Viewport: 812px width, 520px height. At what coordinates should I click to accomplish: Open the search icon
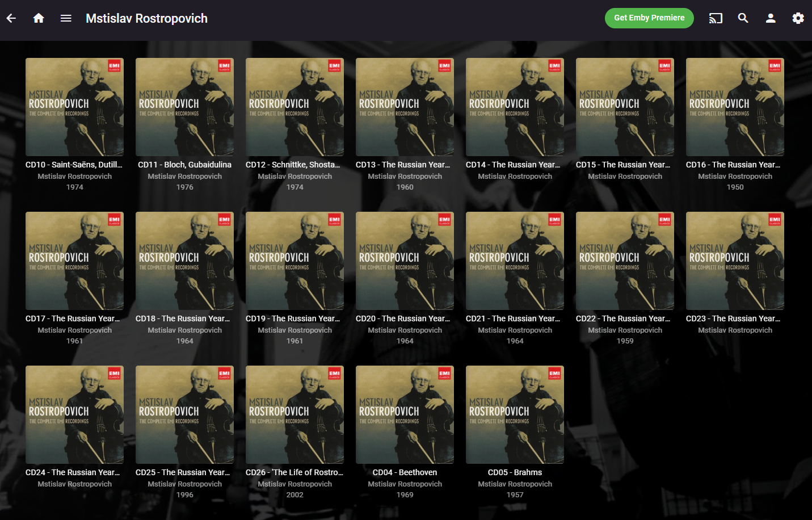[x=743, y=18]
